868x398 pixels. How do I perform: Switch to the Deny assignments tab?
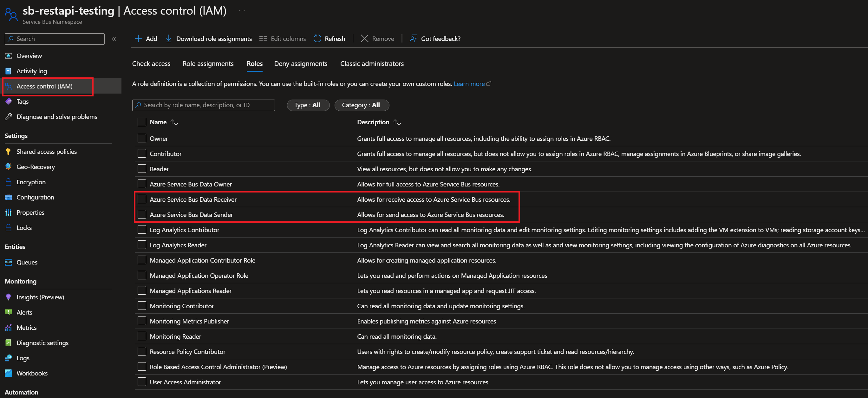tap(301, 63)
